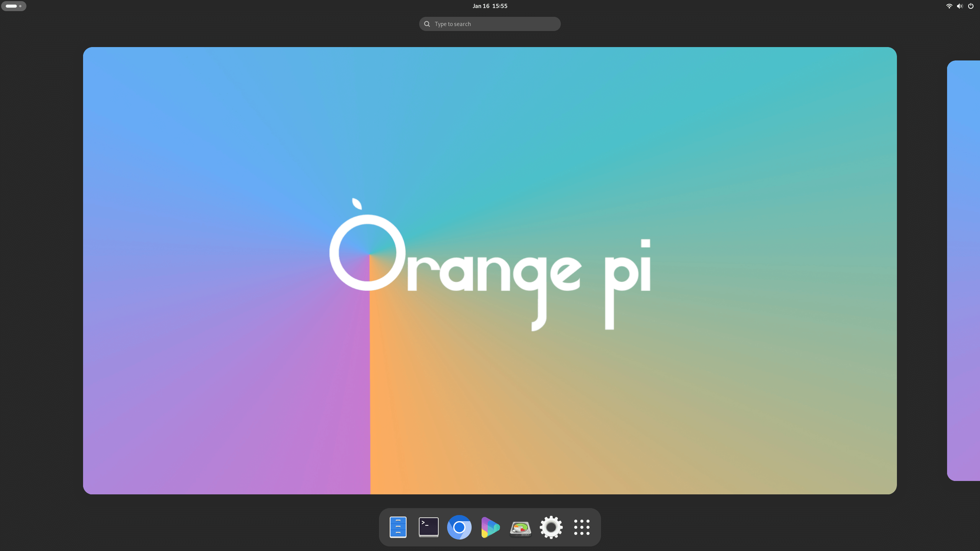Click the Wi-Fi status icon
This screenshot has height=551, width=980.
pyautogui.click(x=948, y=6)
